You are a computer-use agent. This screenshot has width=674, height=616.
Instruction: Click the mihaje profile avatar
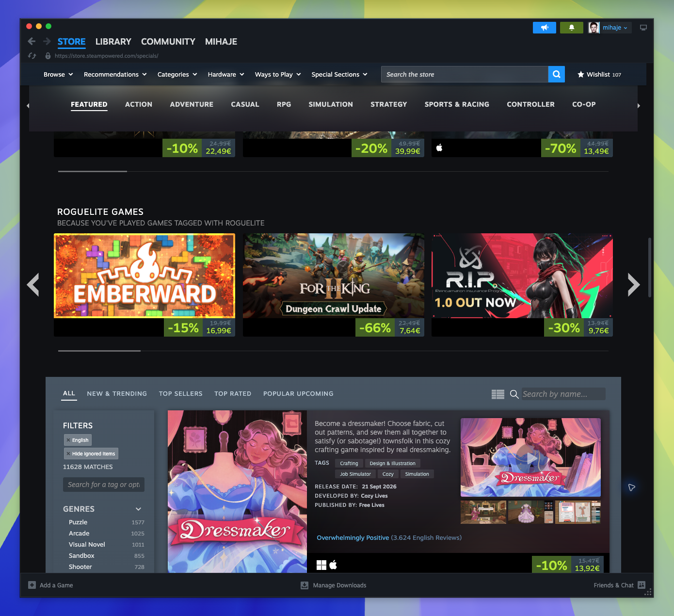594,28
